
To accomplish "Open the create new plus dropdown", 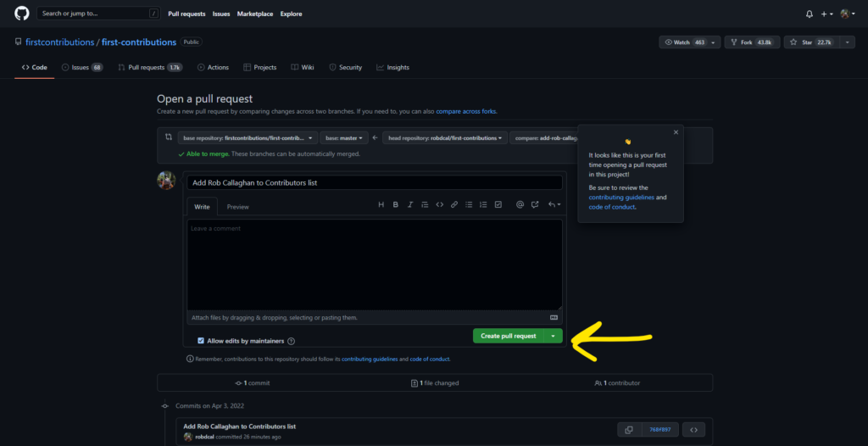I will click(x=827, y=14).
